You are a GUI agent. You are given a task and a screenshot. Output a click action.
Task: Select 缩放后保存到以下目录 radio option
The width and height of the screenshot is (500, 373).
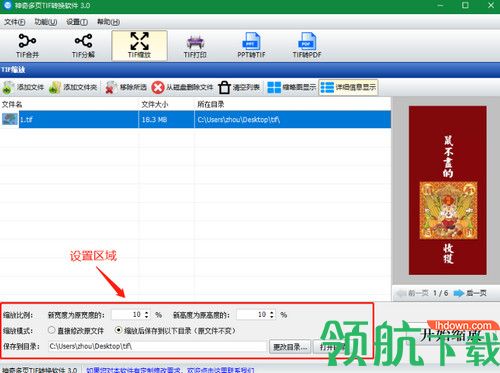pos(118,330)
